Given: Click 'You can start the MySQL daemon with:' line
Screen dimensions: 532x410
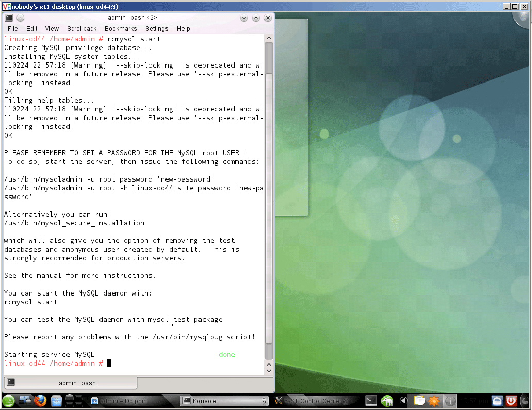Looking at the screenshot, I should (78, 293).
